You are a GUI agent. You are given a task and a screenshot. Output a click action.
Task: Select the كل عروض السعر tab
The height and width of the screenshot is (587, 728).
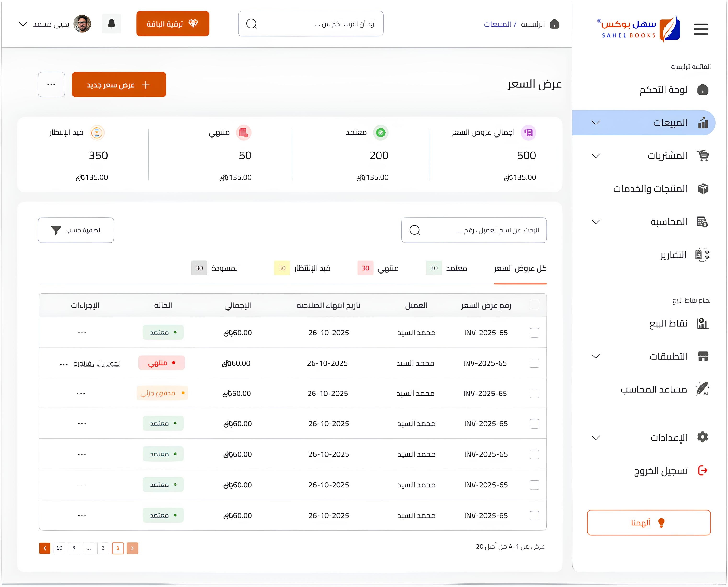point(520,268)
